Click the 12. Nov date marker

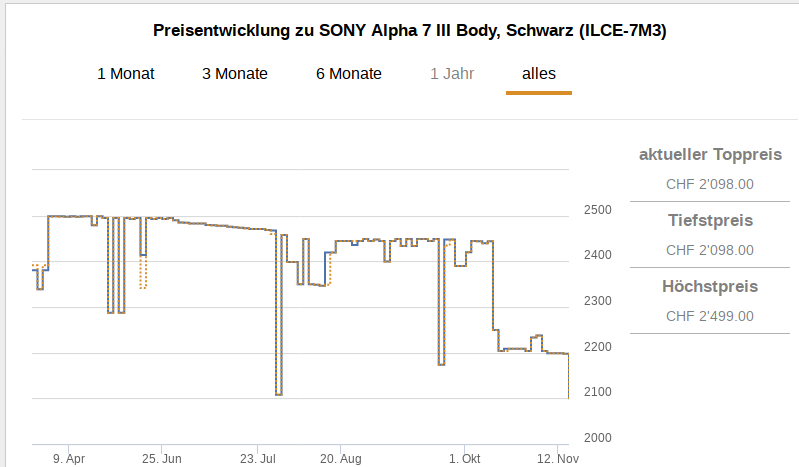[554, 458]
